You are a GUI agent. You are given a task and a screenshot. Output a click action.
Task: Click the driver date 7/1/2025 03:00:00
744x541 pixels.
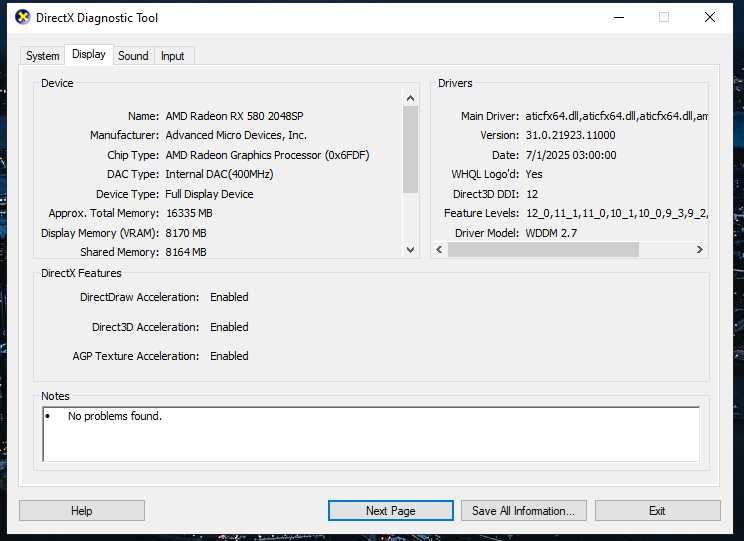click(x=571, y=155)
